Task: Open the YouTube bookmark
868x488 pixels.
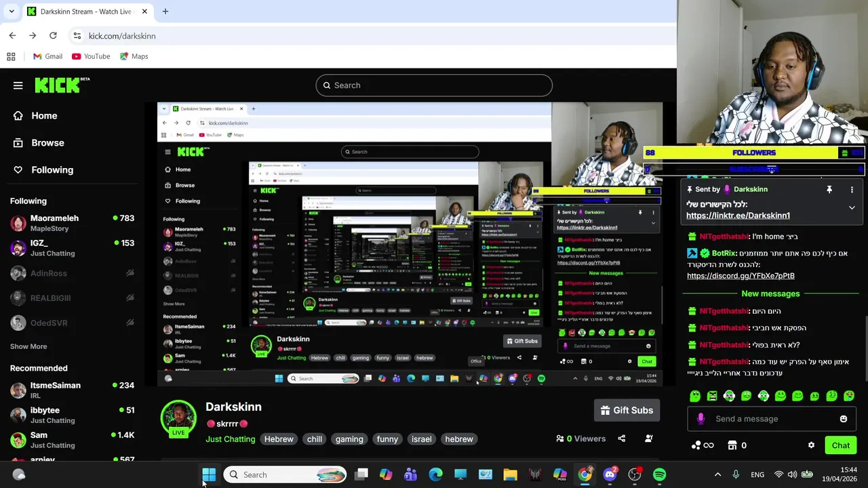Action: [x=91, y=56]
